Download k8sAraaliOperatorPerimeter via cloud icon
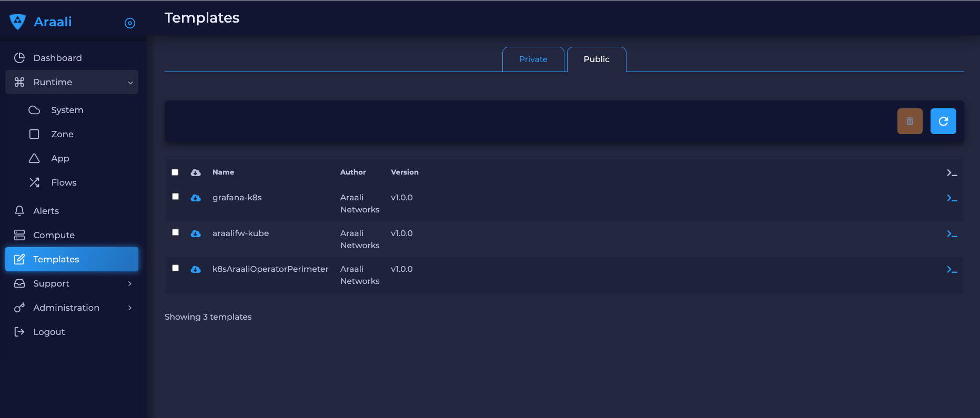This screenshot has height=418, width=980. 196,269
